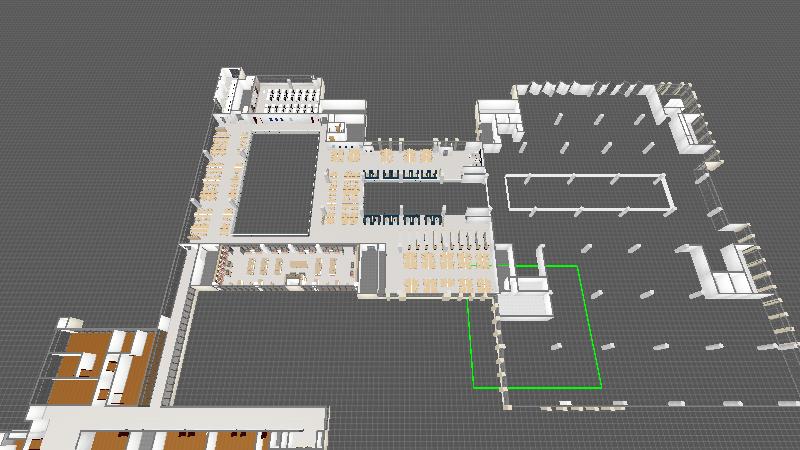Select the white structure at hall's top-left corner
The image size is (800, 450).
tap(500, 120)
